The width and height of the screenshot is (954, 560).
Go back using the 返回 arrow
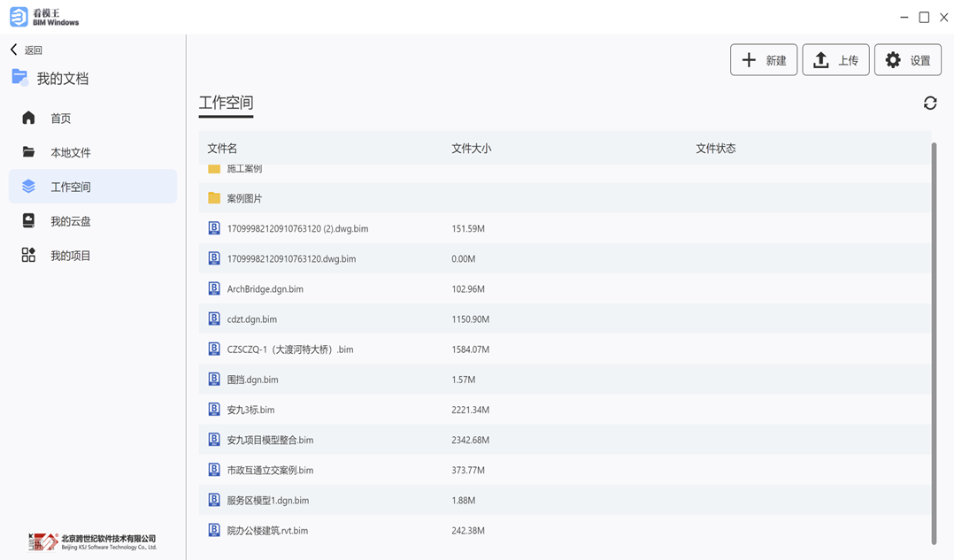click(x=14, y=50)
